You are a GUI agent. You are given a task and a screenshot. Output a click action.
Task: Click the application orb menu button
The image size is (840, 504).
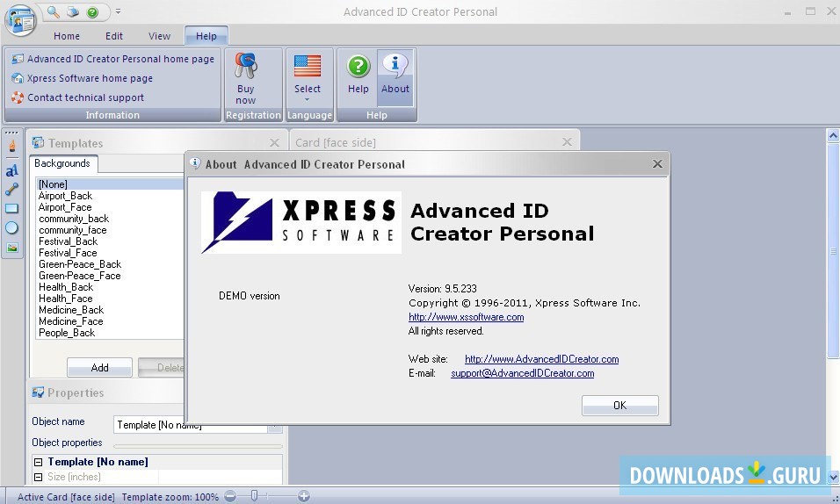tap(21, 19)
